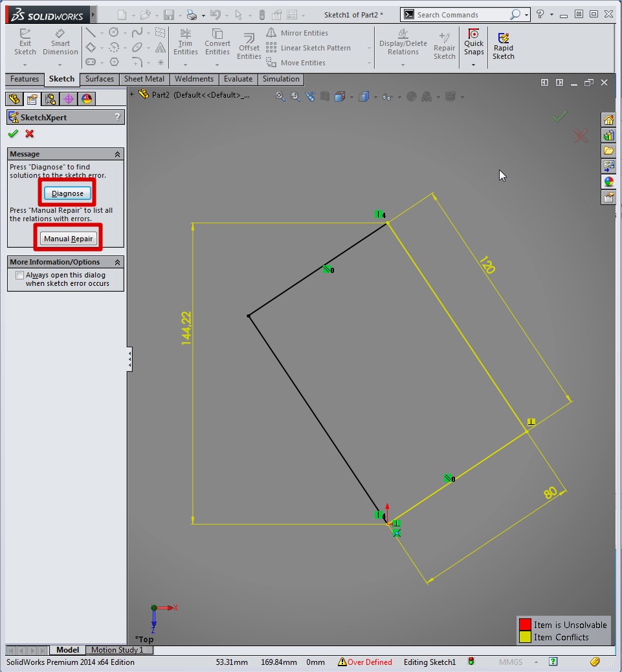The image size is (622, 672).
Task: Collapse the Message section
Action: [117, 155]
